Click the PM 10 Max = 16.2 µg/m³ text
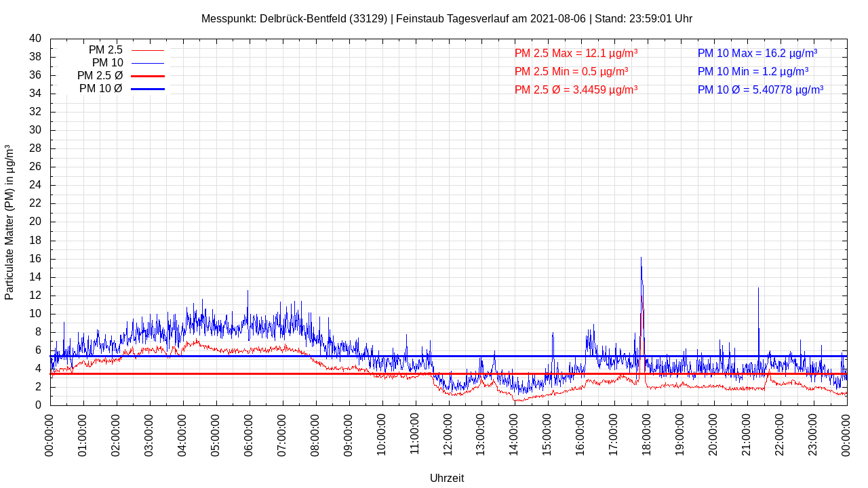868x488 pixels. [x=757, y=53]
